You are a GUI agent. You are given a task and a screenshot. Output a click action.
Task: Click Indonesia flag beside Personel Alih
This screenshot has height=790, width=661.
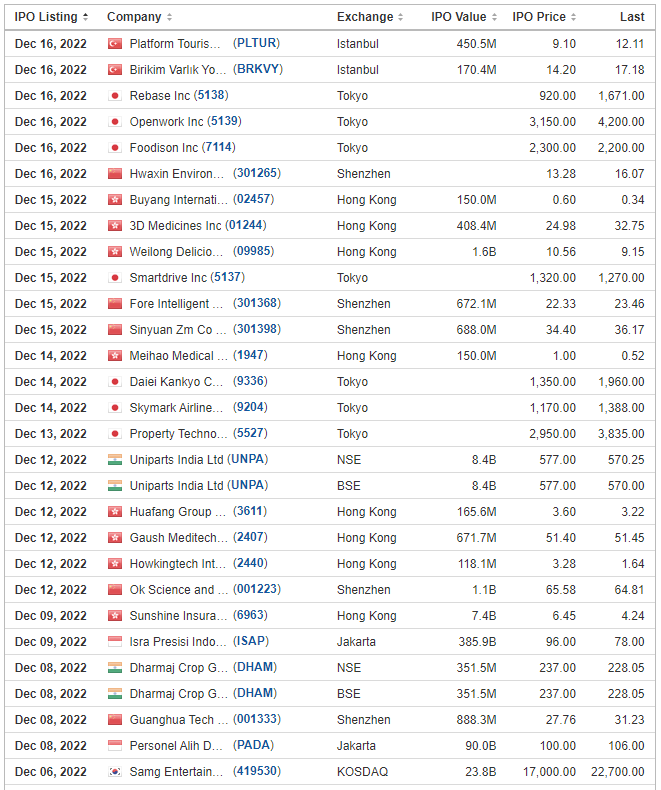click(x=115, y=746)
